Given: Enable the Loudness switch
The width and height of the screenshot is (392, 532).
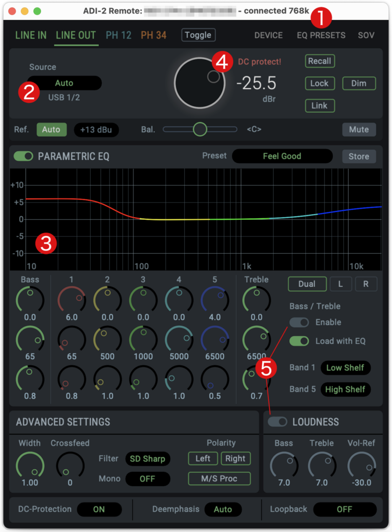Looking at the screenshot, I should [277, 422].
